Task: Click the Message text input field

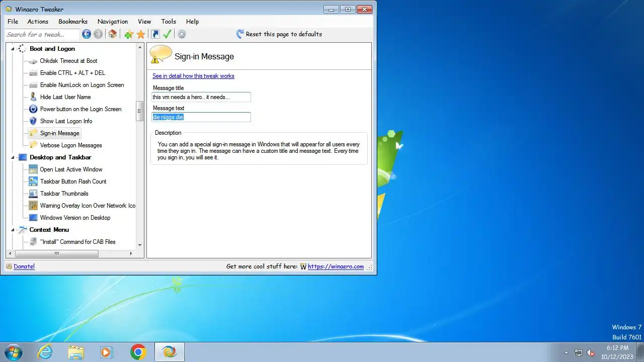Action: 201,117
